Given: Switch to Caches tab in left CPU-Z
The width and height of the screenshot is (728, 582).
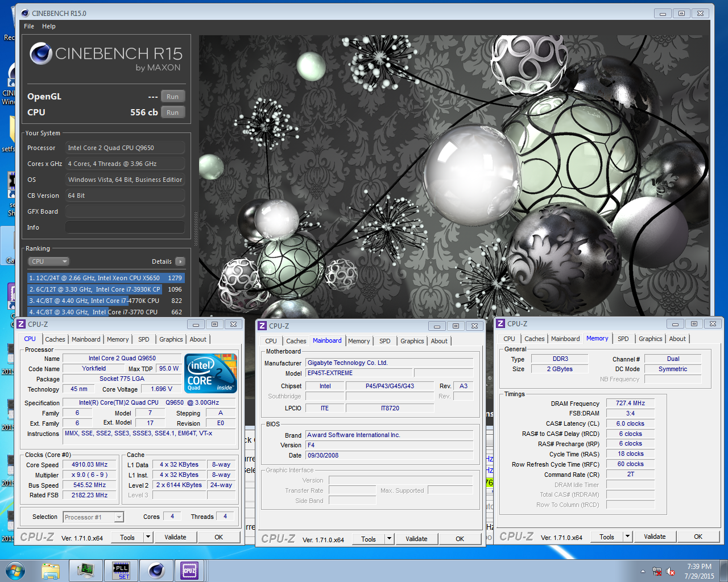Looking at the screenshot, I should [x=55, y=339].
